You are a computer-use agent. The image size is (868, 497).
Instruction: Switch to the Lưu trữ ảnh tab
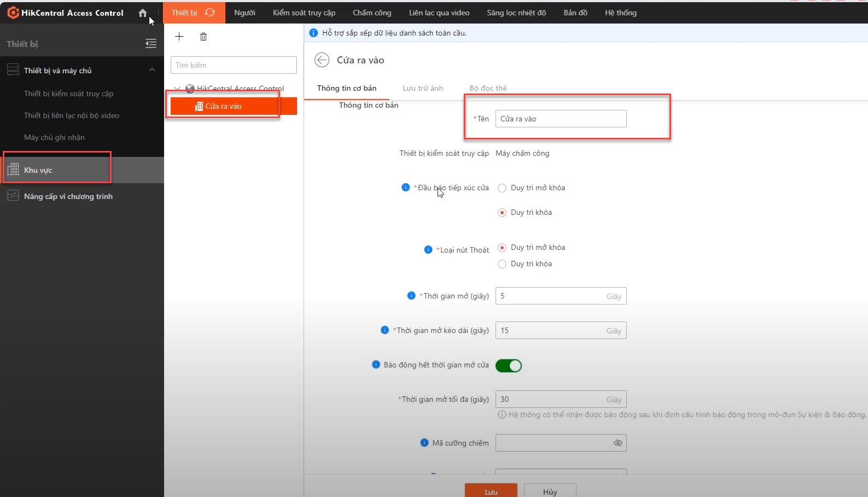tap(423, 88)
